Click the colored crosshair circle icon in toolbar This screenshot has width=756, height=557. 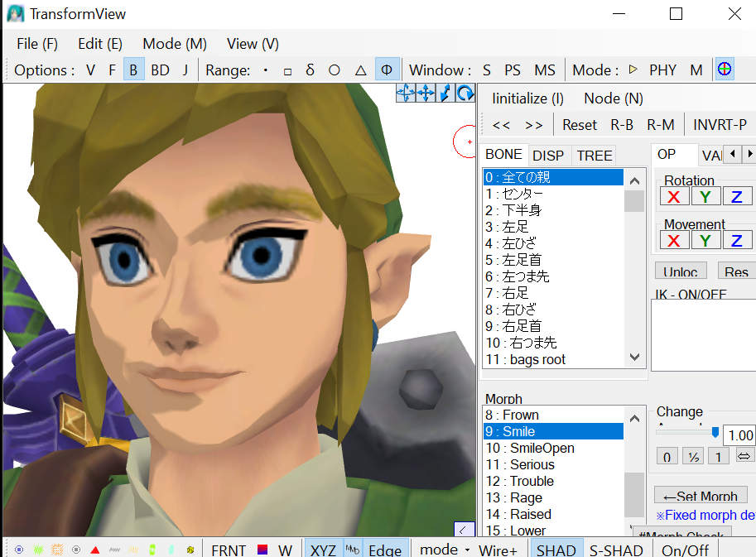(725, 70)
